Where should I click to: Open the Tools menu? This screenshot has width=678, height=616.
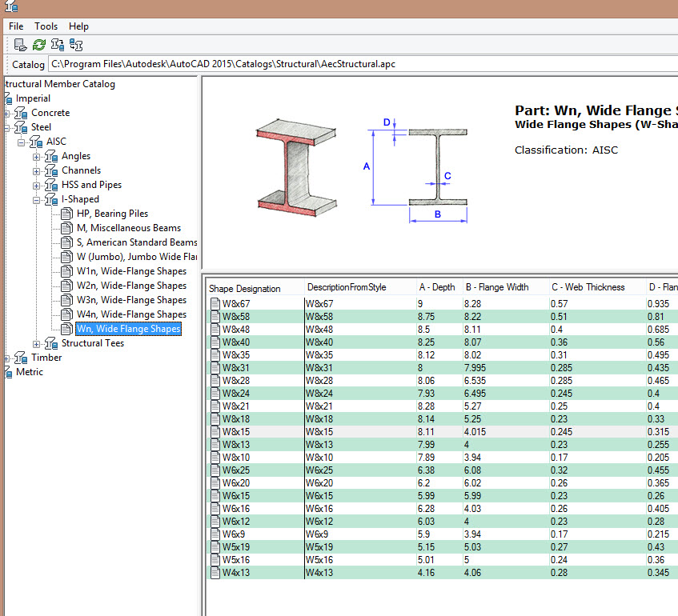point(46,26)
